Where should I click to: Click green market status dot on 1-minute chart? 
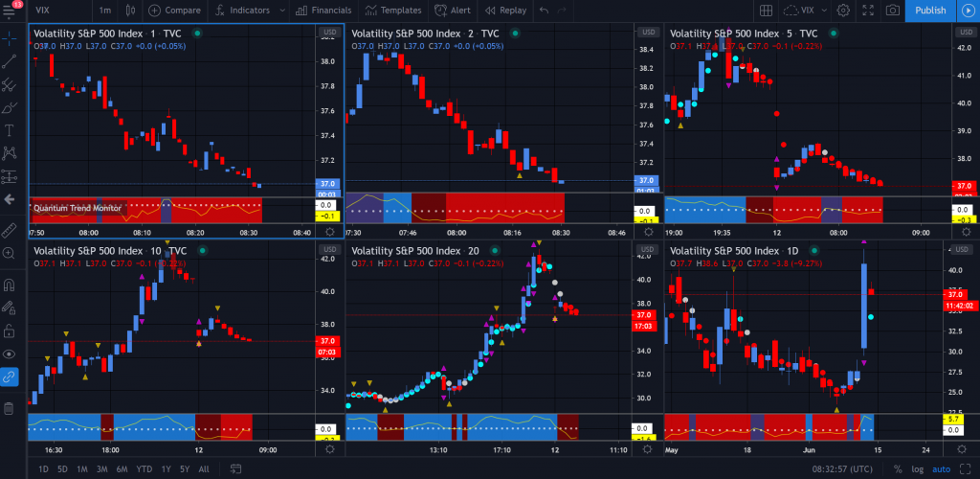coord(197,34)
